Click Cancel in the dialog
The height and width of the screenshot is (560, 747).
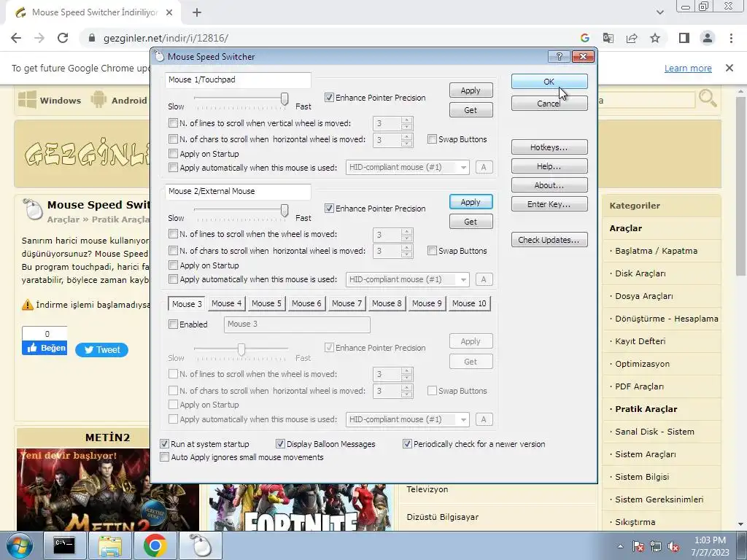pyautogui.click(x=549, y=104)
